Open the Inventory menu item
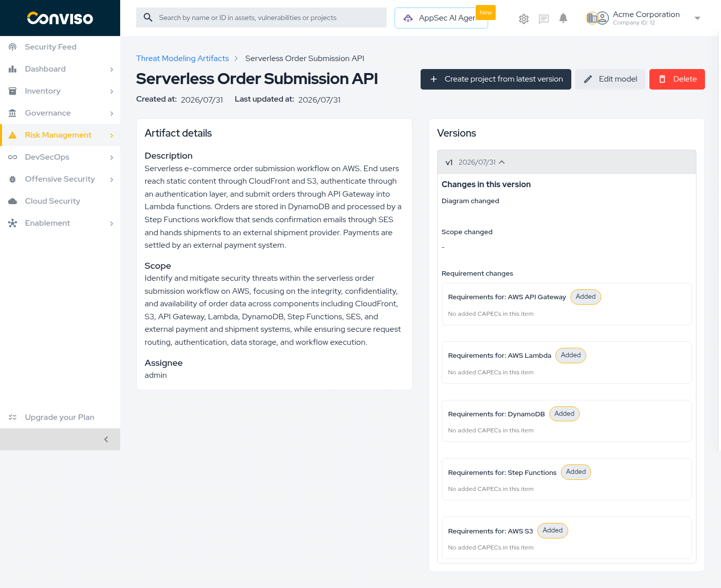721x588 pixels. [x=60, y=91]
